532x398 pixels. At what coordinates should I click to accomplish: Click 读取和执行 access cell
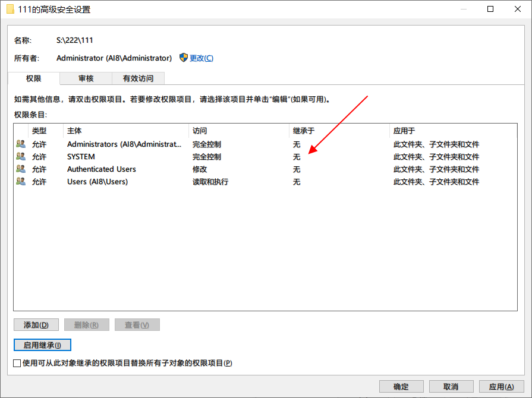coord(210,182)
